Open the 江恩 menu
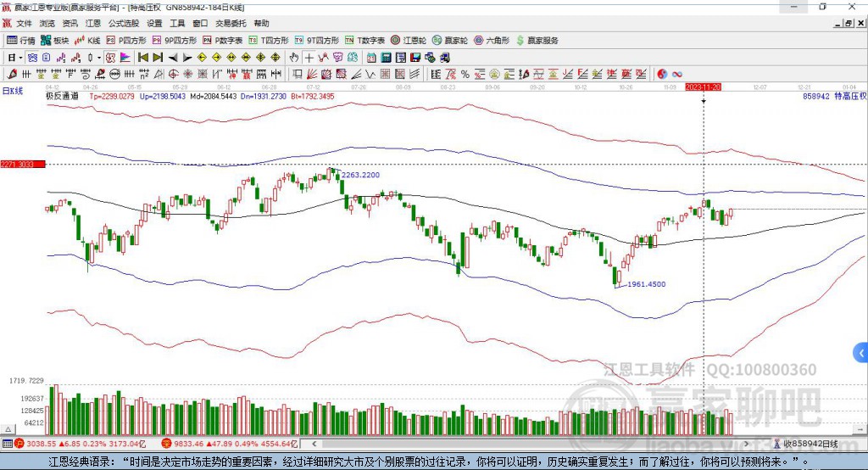Screen dimensions: 868x470 click(93, 23)
